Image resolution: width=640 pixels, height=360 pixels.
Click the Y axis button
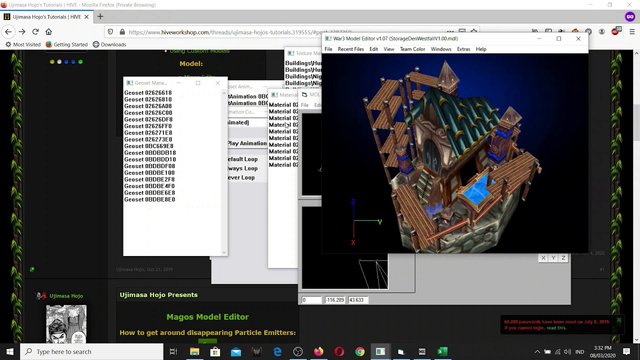coord(553,258)
